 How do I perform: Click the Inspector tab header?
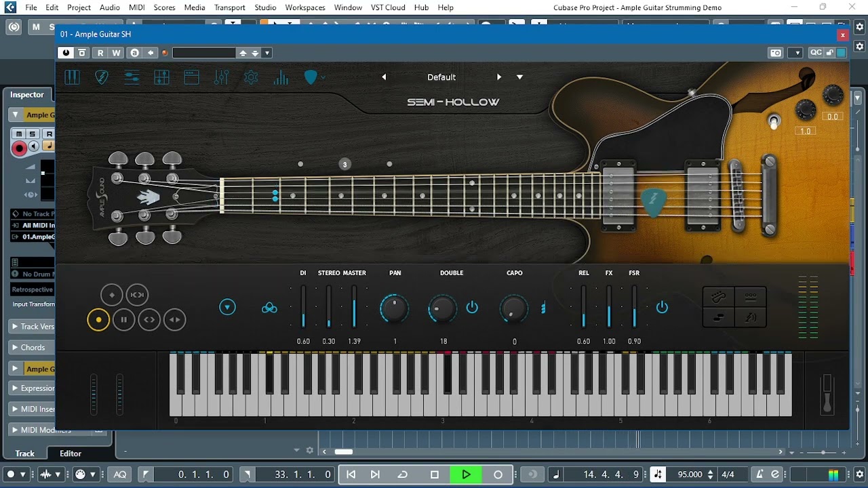pos(27,95)
